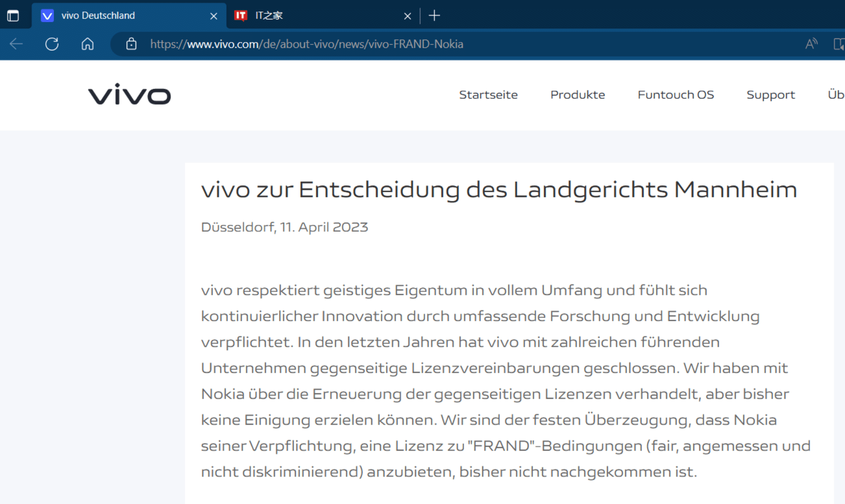Go to the browser home page
This screenshot has height=504, width=845.
point(87,44)
